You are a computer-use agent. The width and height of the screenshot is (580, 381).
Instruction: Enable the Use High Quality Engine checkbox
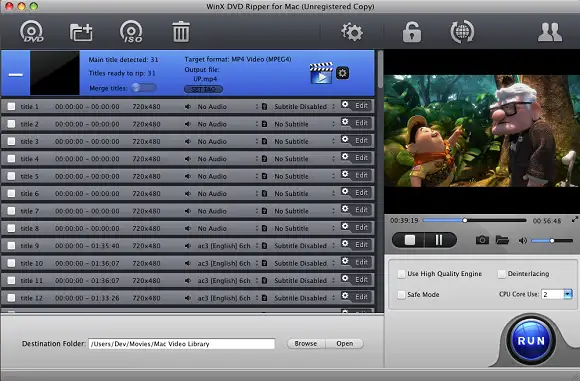[x=401, y=274]
